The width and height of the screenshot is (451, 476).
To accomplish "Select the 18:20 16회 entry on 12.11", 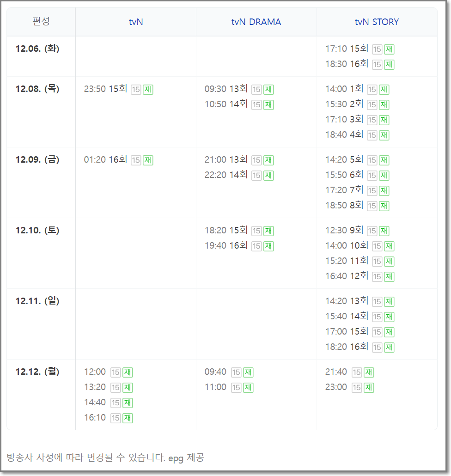I will click(347, 347).
